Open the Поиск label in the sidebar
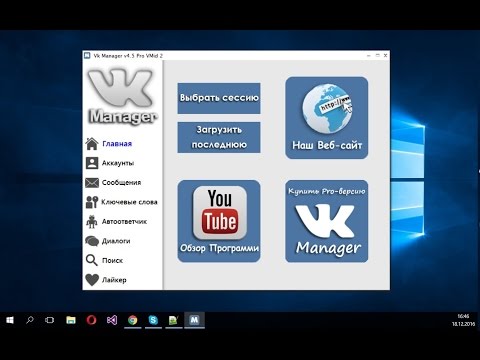Image resolution: width=480 pixels, height=360 pixels. pos(112,260)
